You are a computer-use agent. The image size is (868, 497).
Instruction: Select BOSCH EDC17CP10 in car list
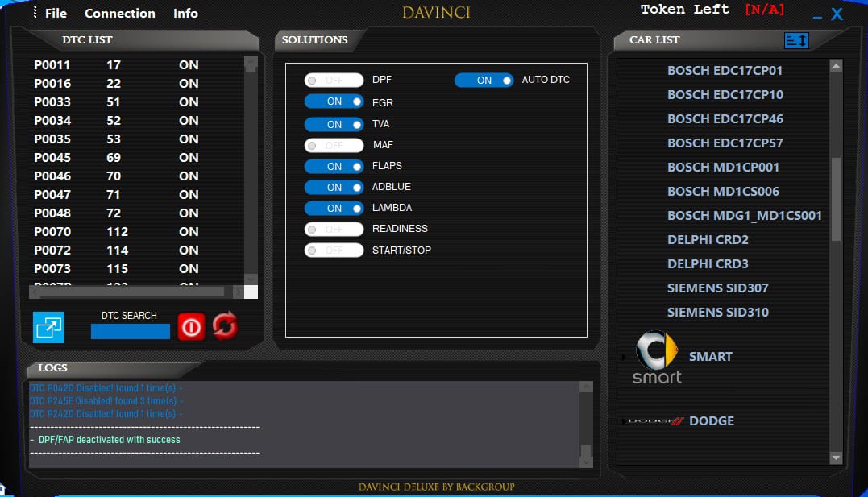[725, 94]
